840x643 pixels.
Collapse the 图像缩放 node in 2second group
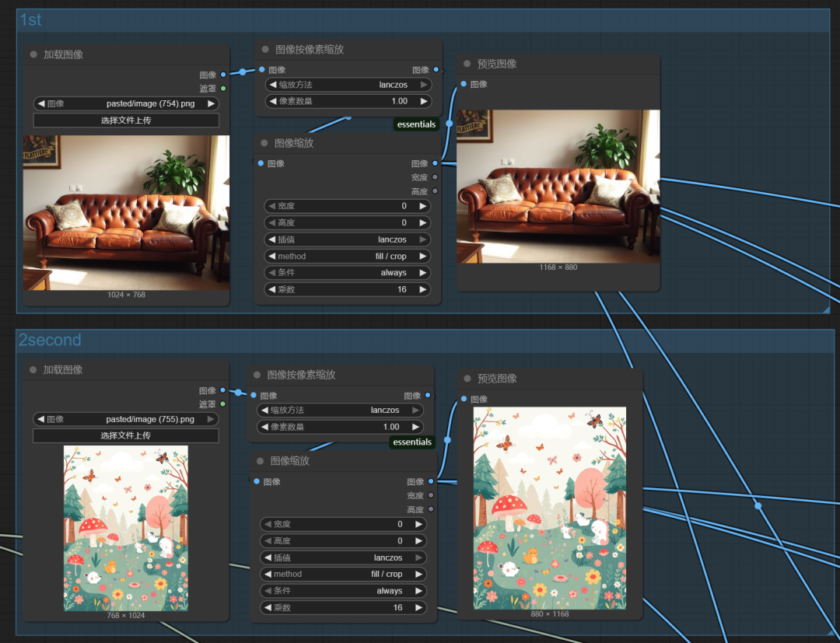261,461
